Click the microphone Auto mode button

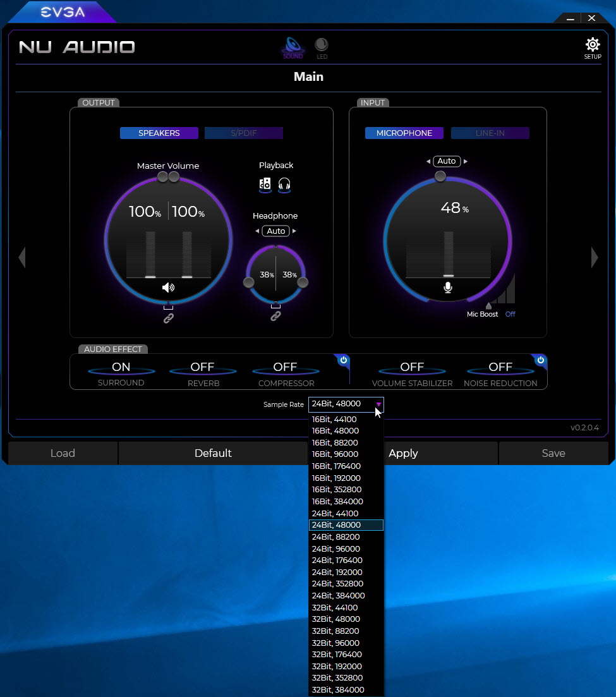tap(447, 161)
